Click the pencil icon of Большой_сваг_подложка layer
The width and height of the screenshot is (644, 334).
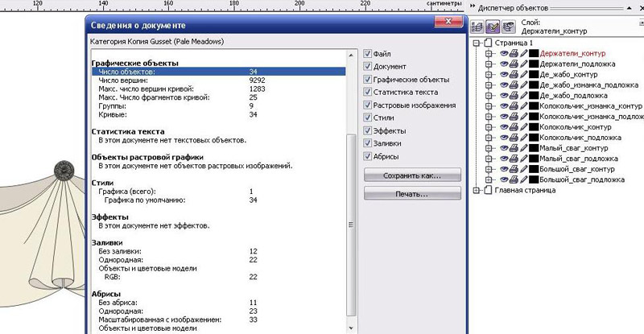click(x=522, y=179)
